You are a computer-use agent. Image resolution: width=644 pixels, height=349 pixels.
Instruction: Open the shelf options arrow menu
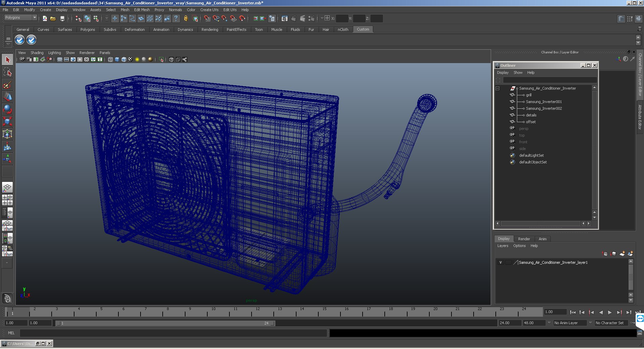pyautogui.click(x=8, y=44)
